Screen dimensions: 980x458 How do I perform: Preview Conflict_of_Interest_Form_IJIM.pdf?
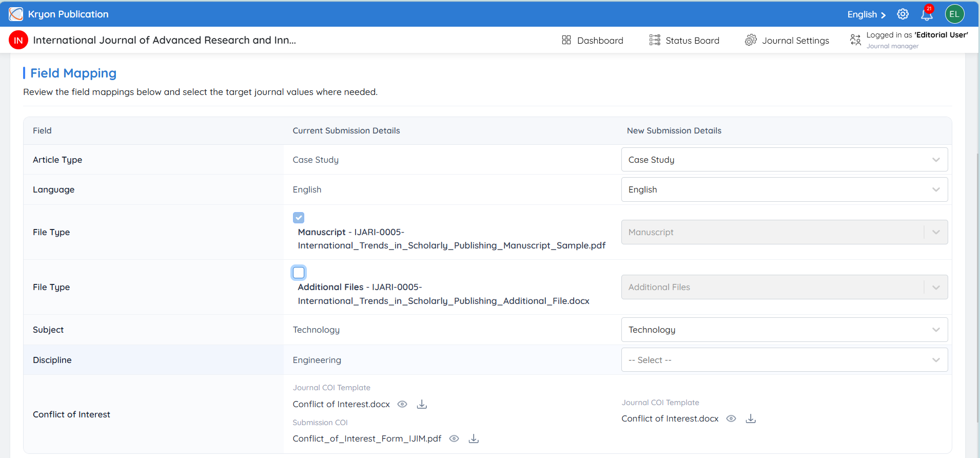click(x=454, y=438)
